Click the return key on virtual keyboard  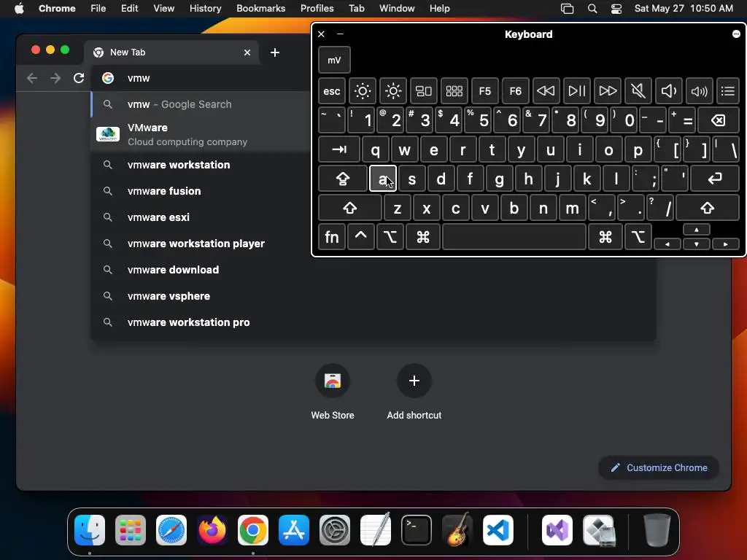tap(715, 179)
